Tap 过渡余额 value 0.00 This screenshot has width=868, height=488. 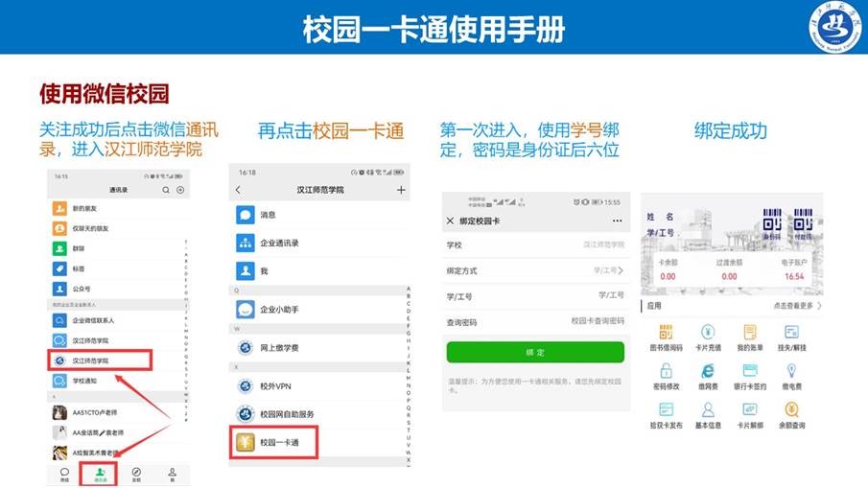[729, 277]
